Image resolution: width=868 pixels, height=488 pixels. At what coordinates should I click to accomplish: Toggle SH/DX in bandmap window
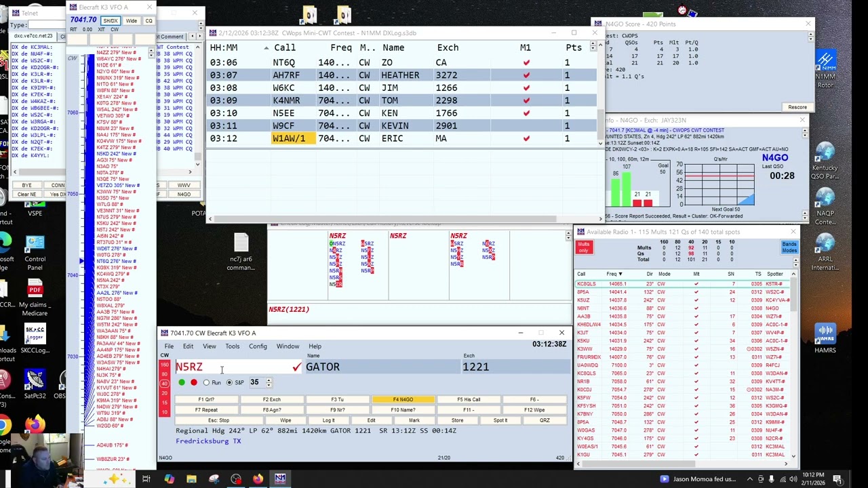(x=111, y=20)
